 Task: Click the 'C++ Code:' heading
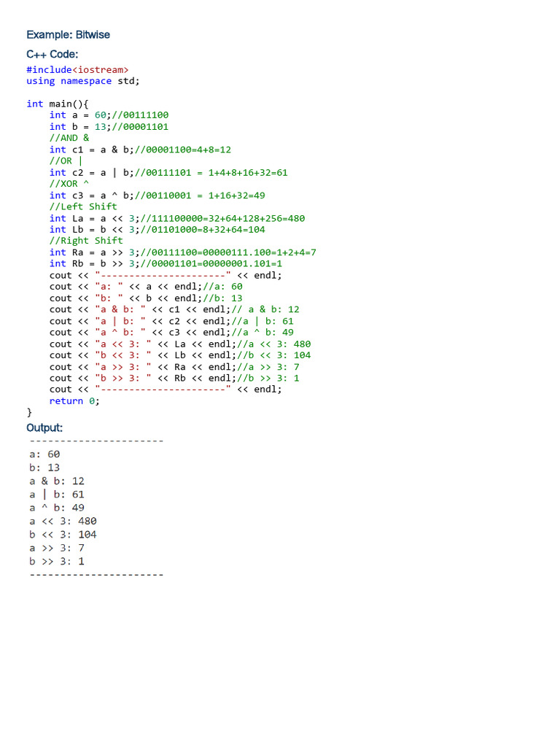[x=52, y=54]
